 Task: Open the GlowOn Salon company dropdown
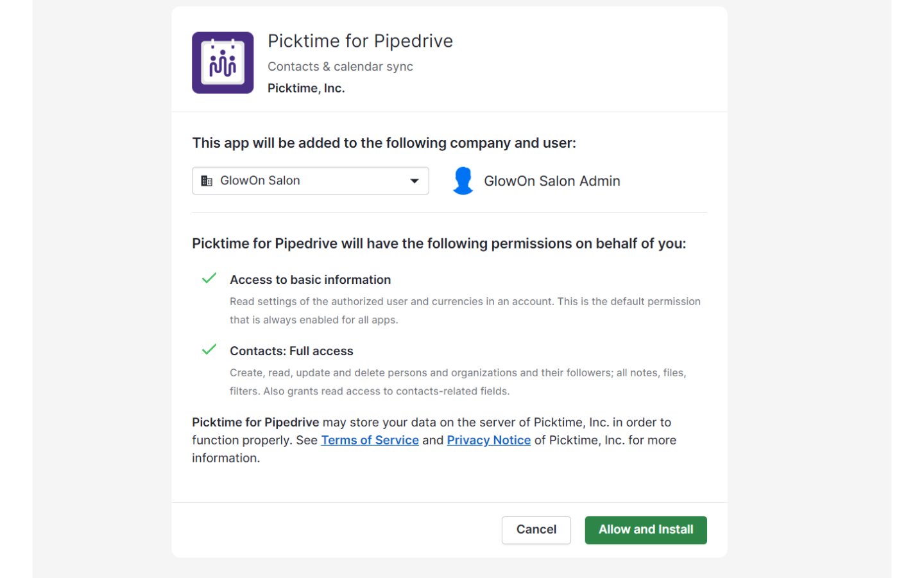(311, 181)
